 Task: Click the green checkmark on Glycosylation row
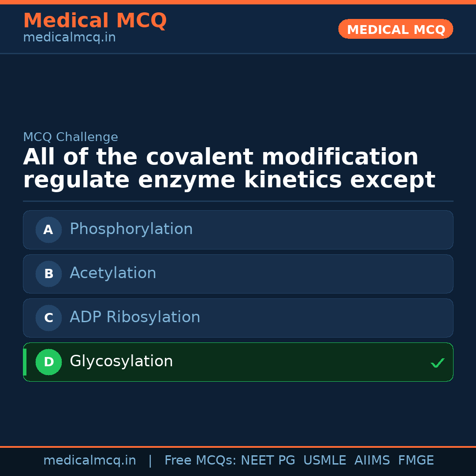437,363
